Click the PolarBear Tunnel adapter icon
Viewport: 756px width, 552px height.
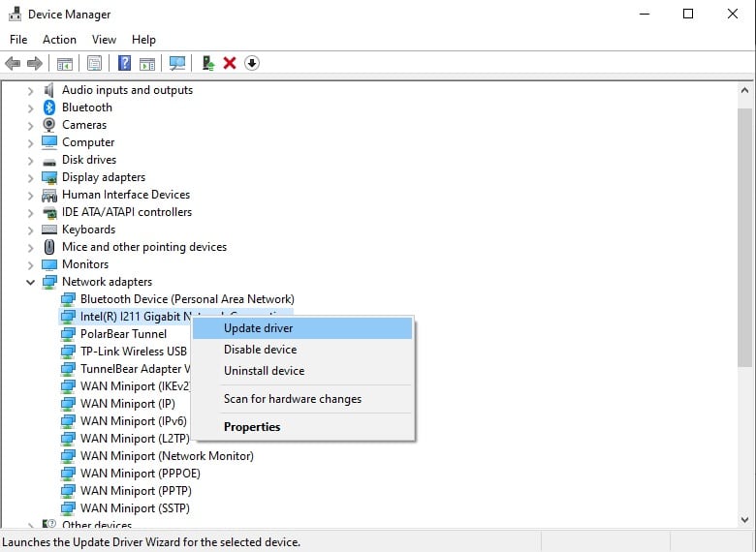tap(68, 334)
